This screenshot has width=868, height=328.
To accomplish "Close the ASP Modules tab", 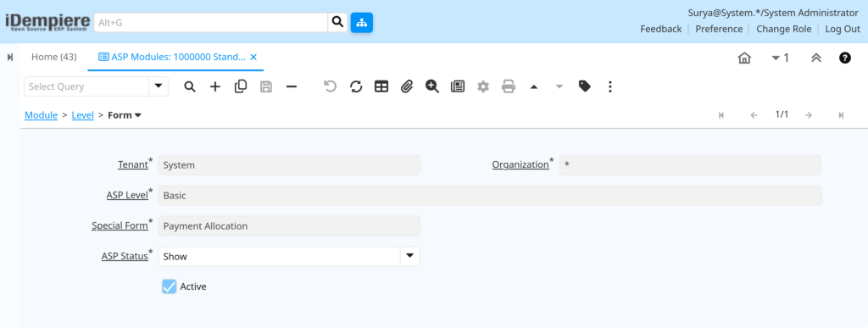I will coord(253,57).
